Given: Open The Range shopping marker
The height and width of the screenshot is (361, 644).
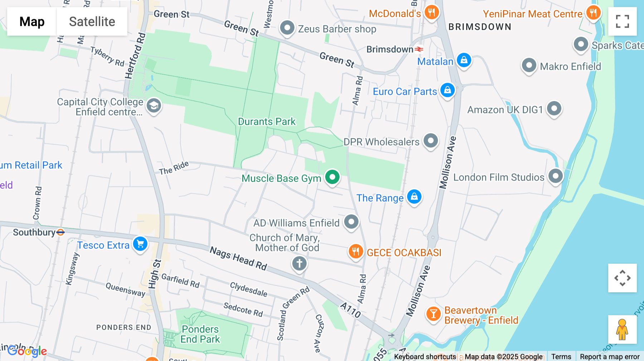Looking at the screenshot, I should (x=414, y=197).
